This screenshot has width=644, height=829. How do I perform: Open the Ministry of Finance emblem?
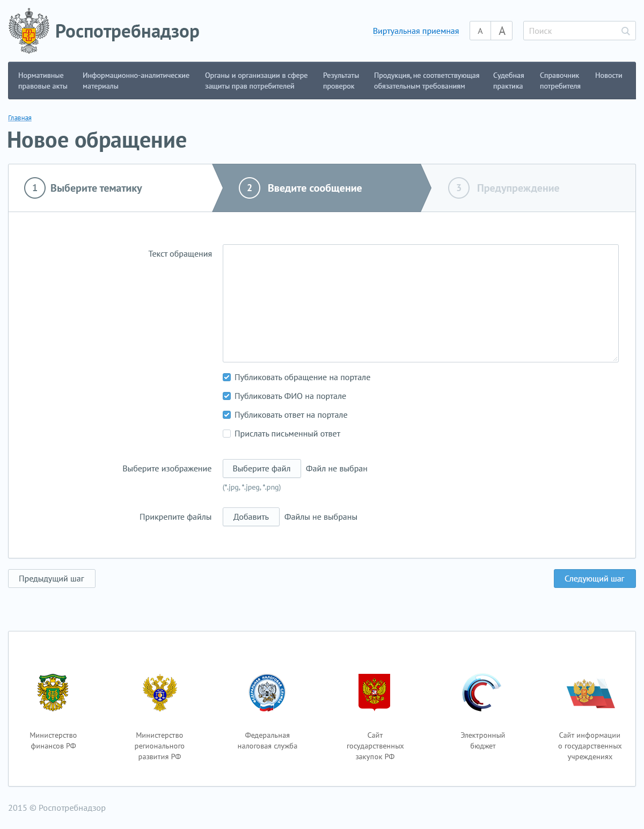point(53,693)
